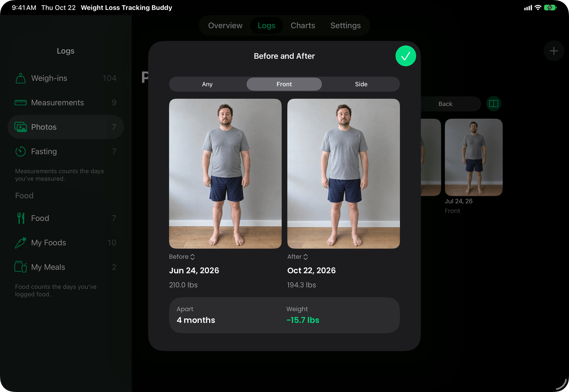This screenshot has width=569, height=392.
Task: Select the Food fork and knife icon
Action: pyautogui.click(x=21, y=218)
